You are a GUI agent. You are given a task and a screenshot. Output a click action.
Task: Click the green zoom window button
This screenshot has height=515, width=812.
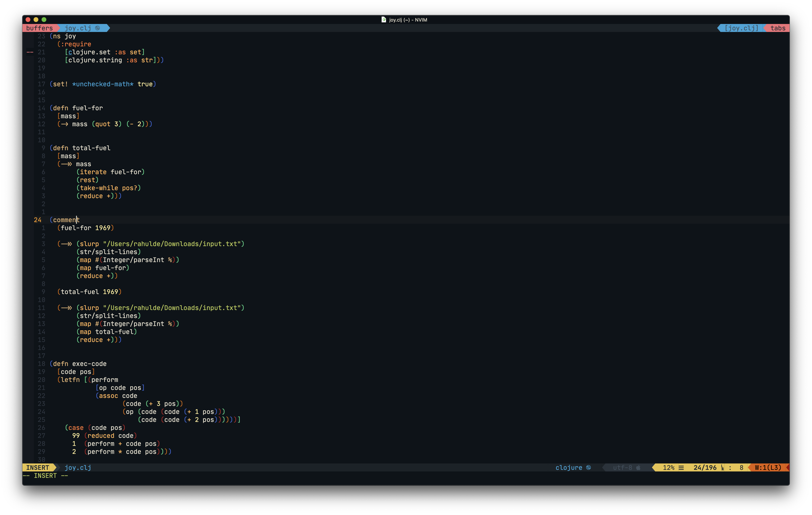44,20
